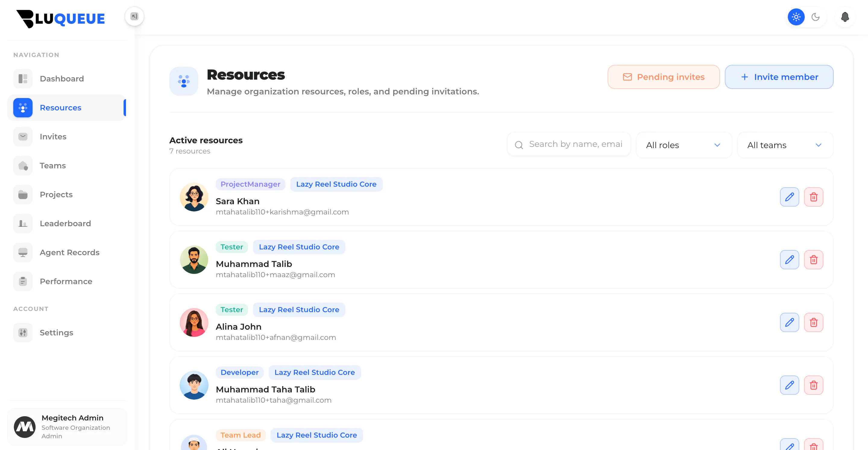Screen dimensions: 868x450
Task: Open the Projects folder icon
Action: coord(23,195)
